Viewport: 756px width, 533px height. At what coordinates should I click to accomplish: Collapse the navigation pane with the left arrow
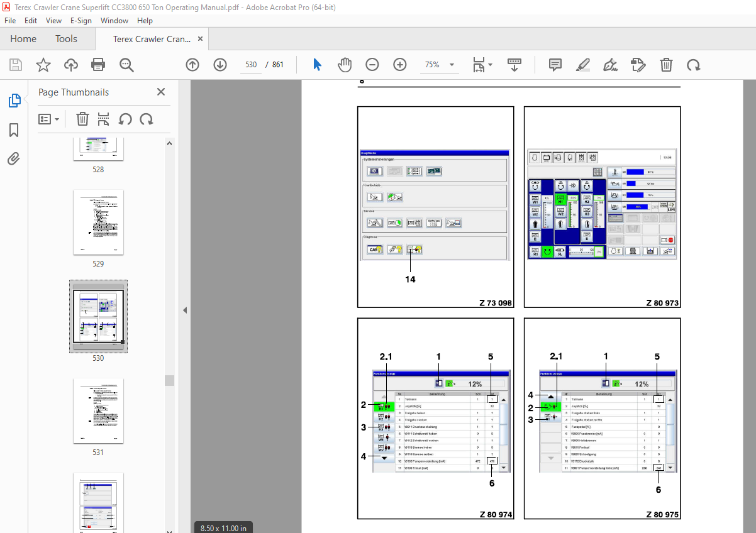click(185, 310)
